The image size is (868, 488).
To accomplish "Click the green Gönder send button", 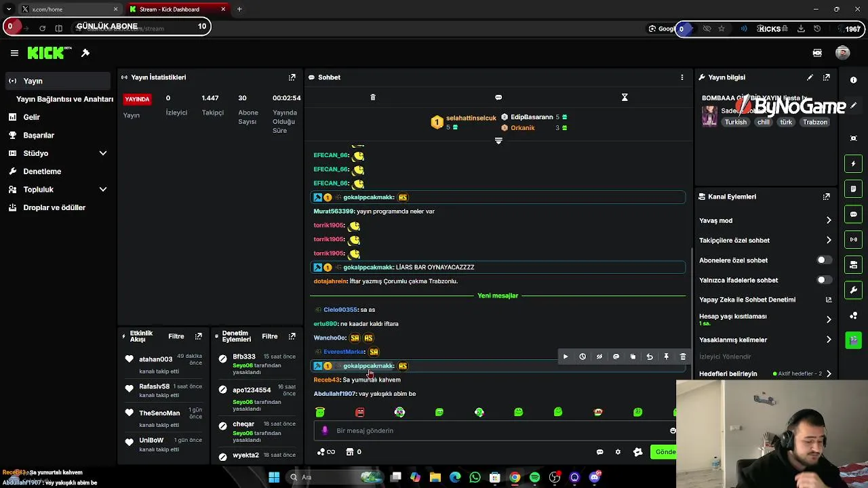I will [664, 452].
